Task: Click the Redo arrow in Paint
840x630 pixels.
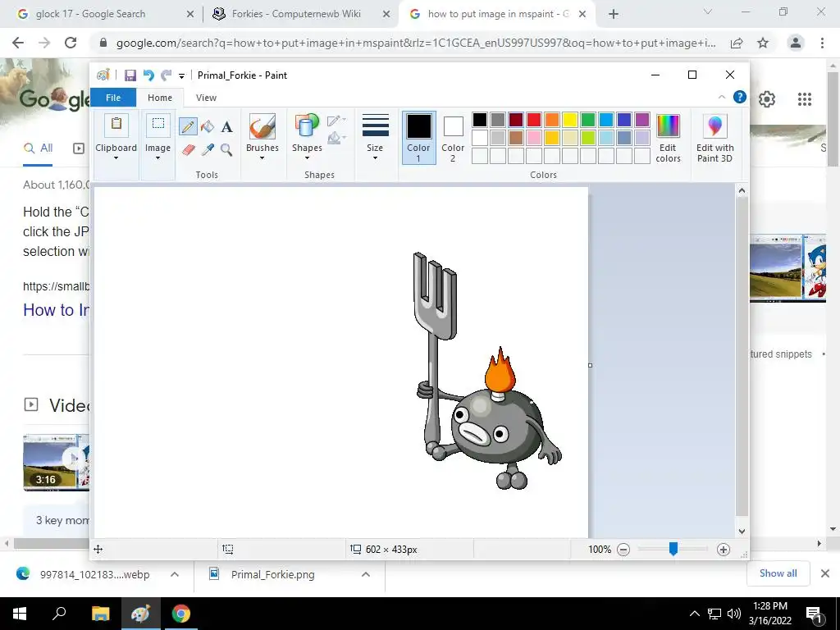Action: [166, 75]
